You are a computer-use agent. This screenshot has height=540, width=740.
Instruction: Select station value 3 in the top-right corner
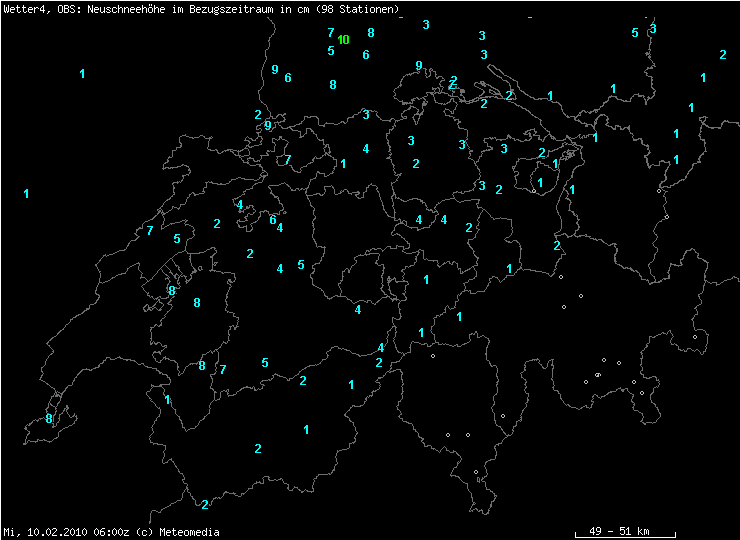653,28
